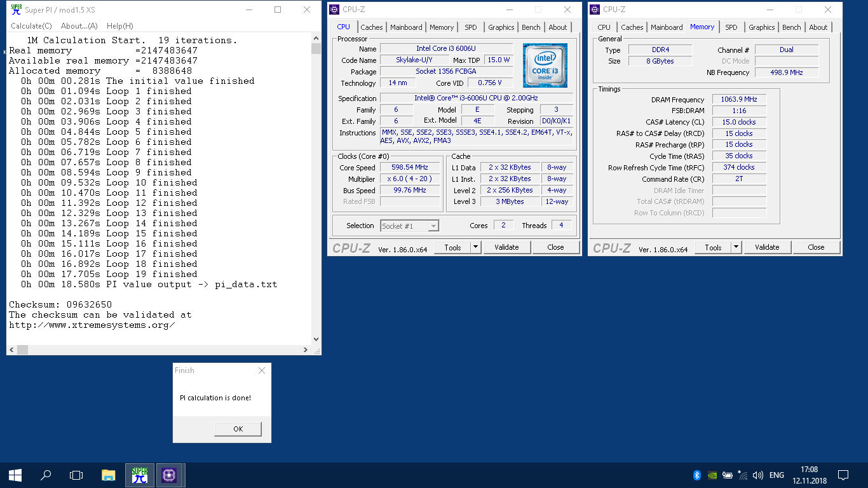Image resolution: width=868 pixels, height=488 pixels.
Task: Click Super PI vertical scrollbar up arrow
Action: [x=316, y=39]
